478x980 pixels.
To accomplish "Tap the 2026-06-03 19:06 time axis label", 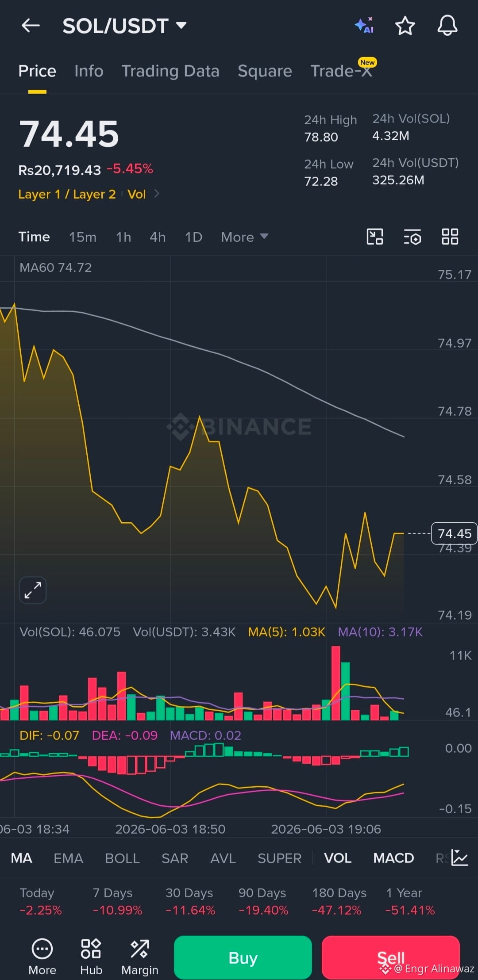I will tap(326, 829).
